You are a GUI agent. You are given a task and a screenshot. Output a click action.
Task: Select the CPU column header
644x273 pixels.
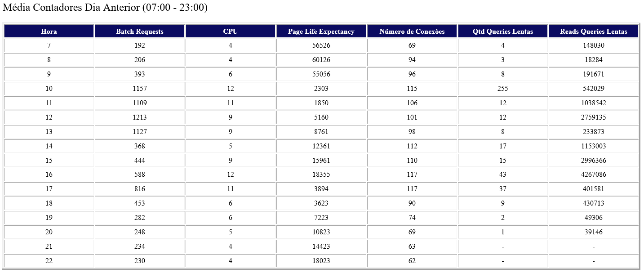point(231,31)
